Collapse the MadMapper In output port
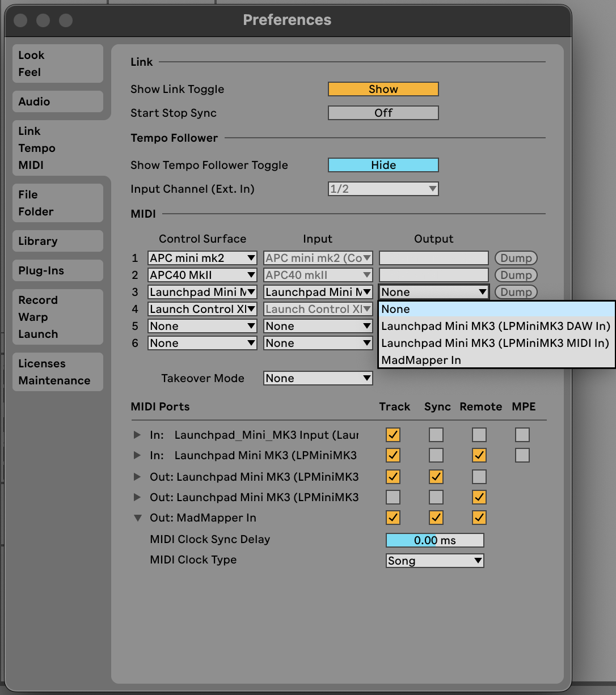 [137, 518]
